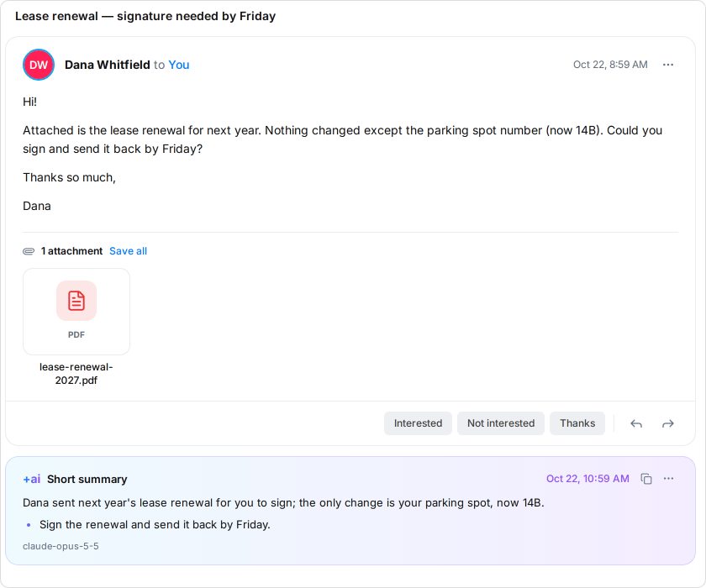Choose the Not interested quick reply
The width and height of the screenshot is (706, 588).
pos(501,423)
